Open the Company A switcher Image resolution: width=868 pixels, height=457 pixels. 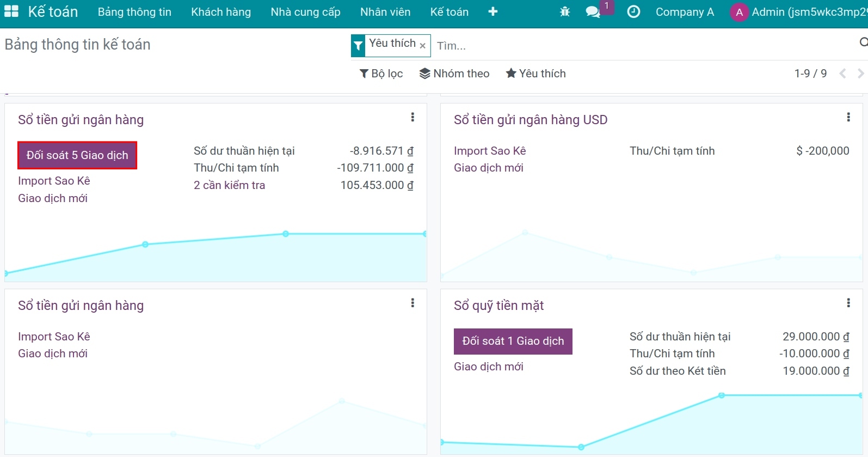click(x=684, y=11)
